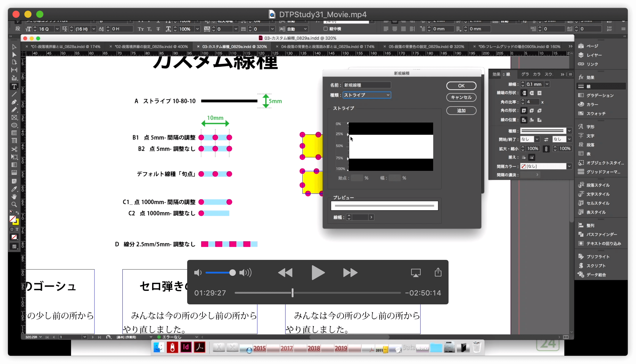Viewport: 636px width, 364px height.
Task: Select round join in 角の形状
Action: click(532, 111)
